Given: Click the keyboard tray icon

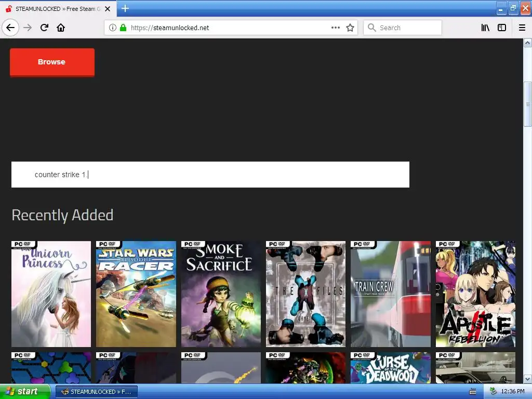Looking at the screenshot, I should [x=473, y=392].
